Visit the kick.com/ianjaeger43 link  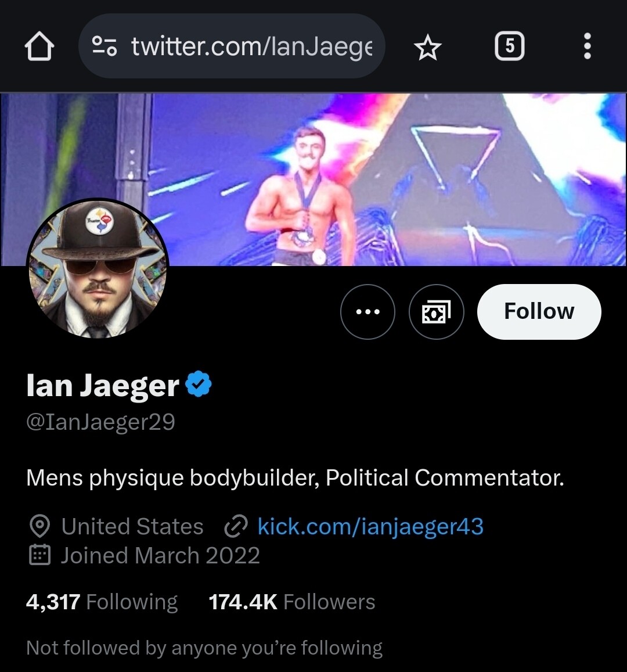[370, 526]
